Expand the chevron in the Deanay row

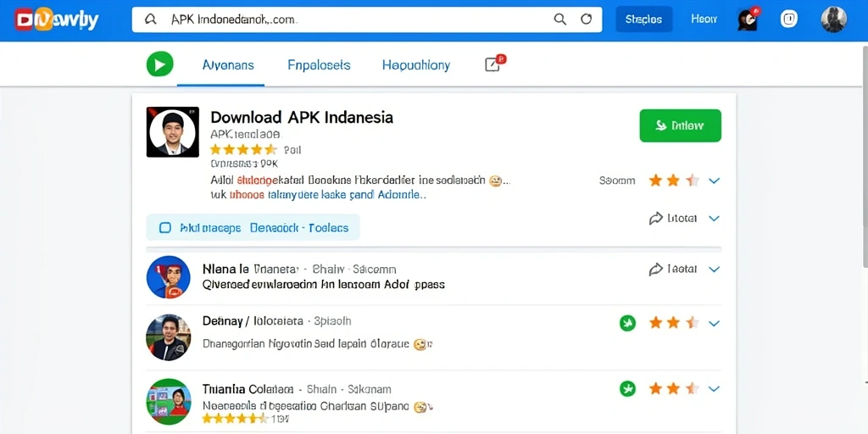click(714, 323)
